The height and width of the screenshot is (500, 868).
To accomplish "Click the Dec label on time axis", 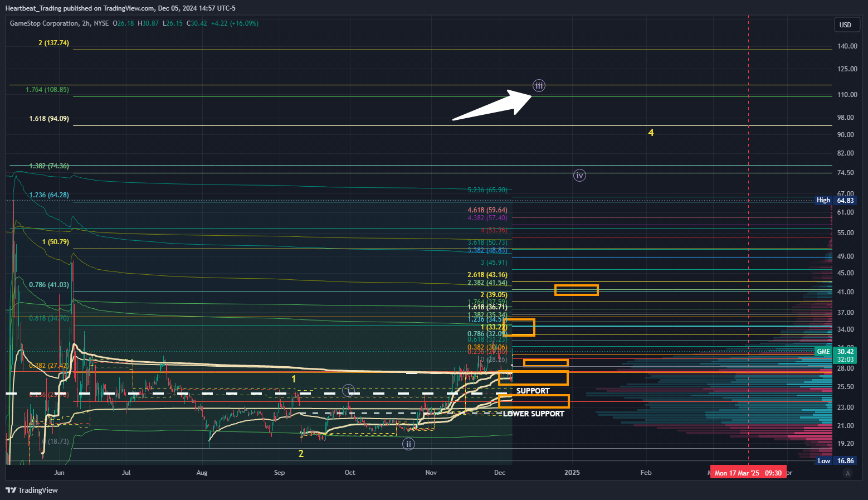I will tap(500, 473).
